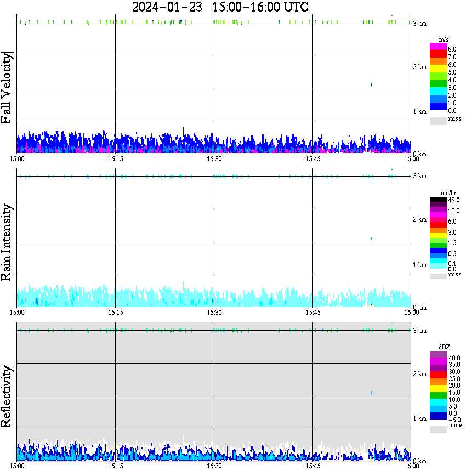Click the dBZ unit label above the reflectivity legend
Screen dimensions: 466x476
click(445, 347)
